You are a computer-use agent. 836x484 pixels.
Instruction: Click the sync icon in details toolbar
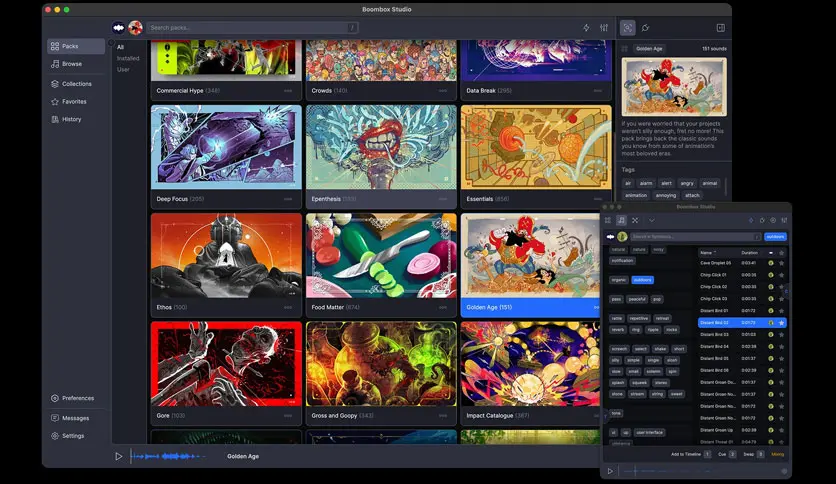[645, 28]
